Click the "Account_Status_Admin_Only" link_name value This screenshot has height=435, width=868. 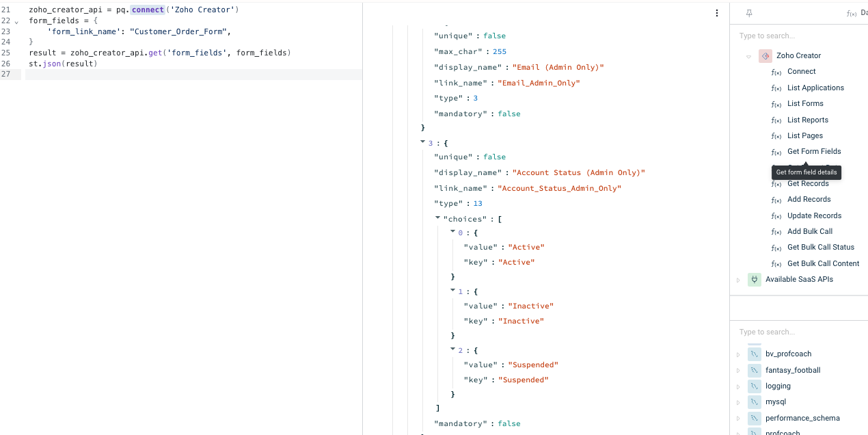[x=559, y=188]
